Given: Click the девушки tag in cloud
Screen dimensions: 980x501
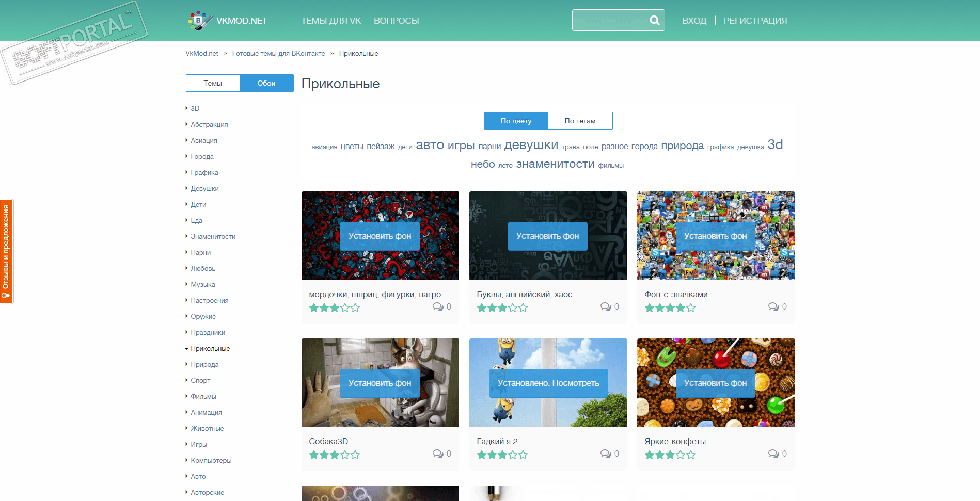Looking at the screenshot, I should 531,146.
